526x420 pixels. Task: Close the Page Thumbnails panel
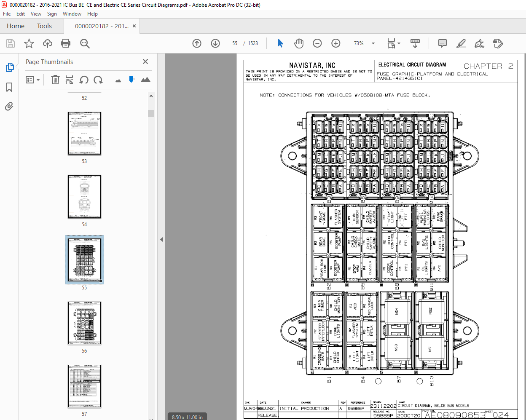click(145, 62)
